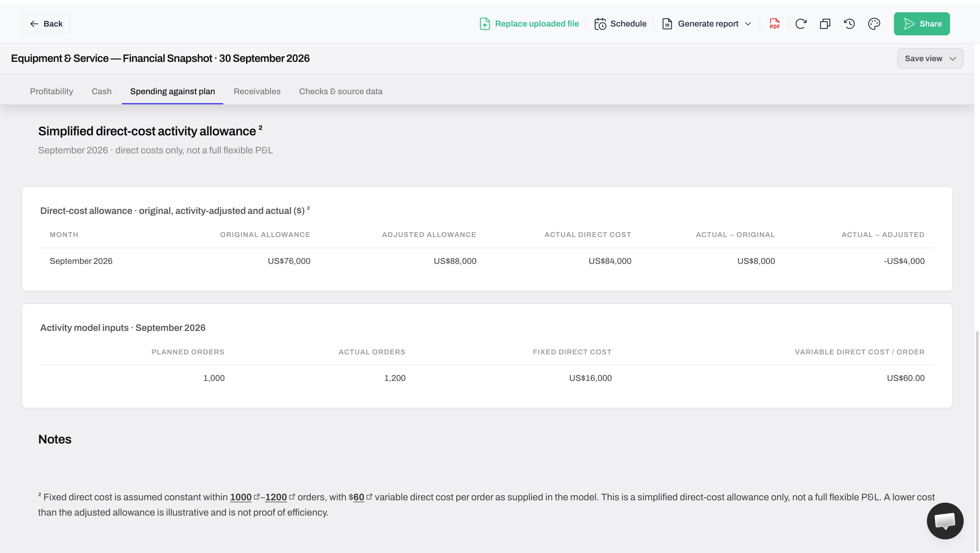980x553 pixels.
Task: Click the paper-plane icon in Share
Action: point(909,23)
